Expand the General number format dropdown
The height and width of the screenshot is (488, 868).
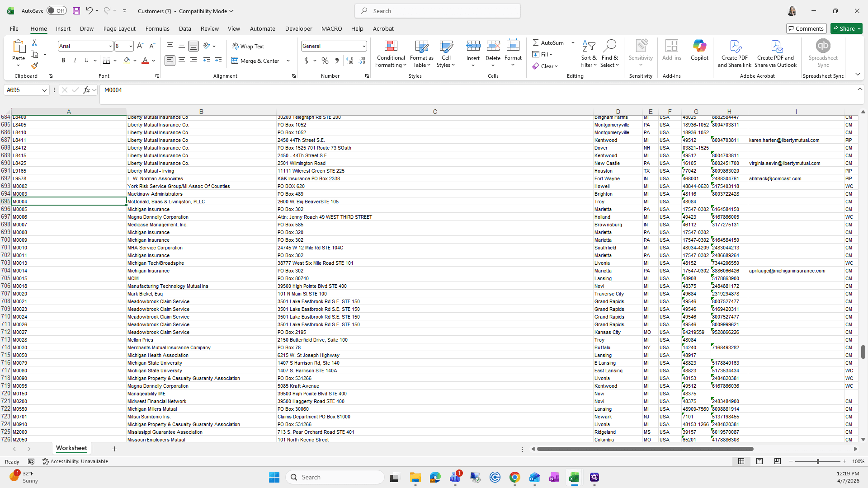pyautogui.click(x=363, y=46)
